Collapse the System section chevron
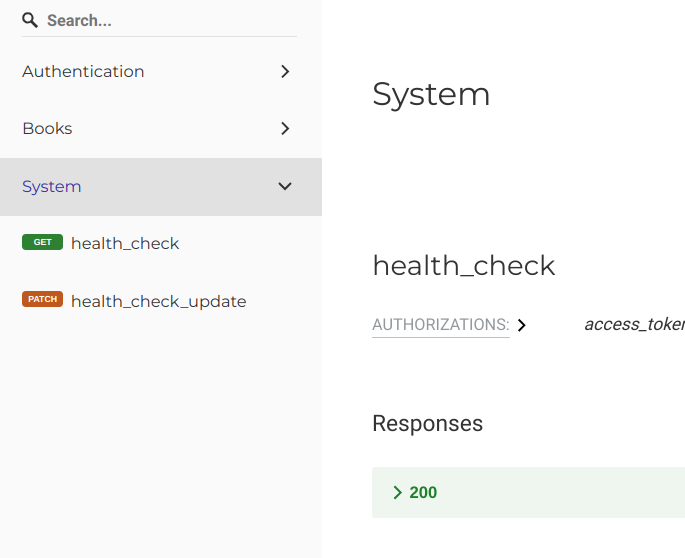 click(x=285, y=186)
